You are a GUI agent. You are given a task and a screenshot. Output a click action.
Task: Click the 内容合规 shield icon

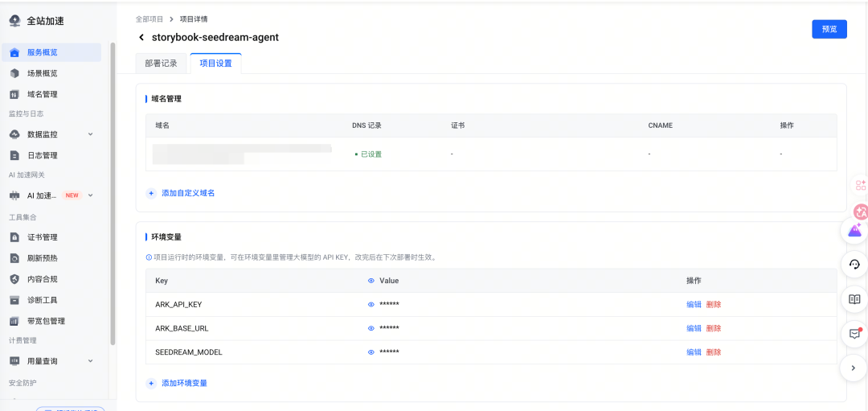click(x=14, y=279)
